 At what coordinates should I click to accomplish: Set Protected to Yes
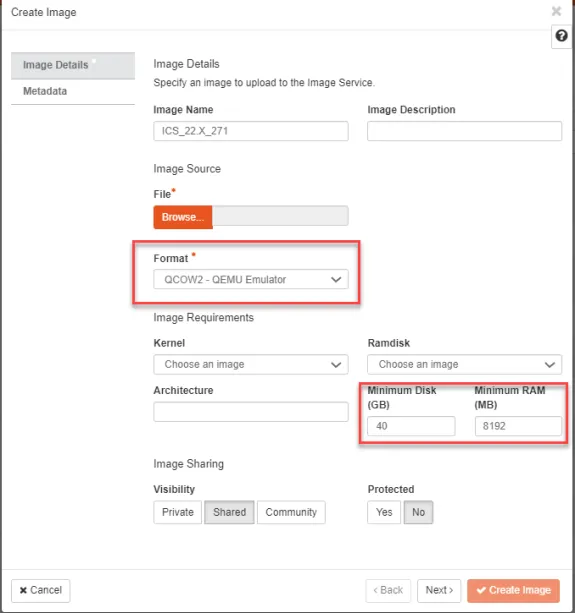384,512
